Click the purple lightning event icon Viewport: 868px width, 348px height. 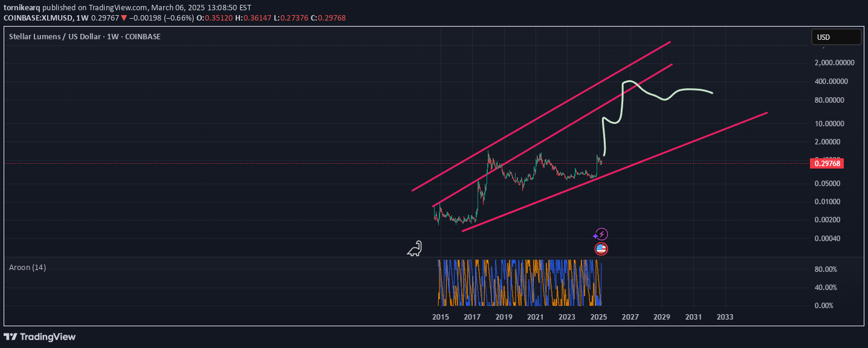(602, 234)
